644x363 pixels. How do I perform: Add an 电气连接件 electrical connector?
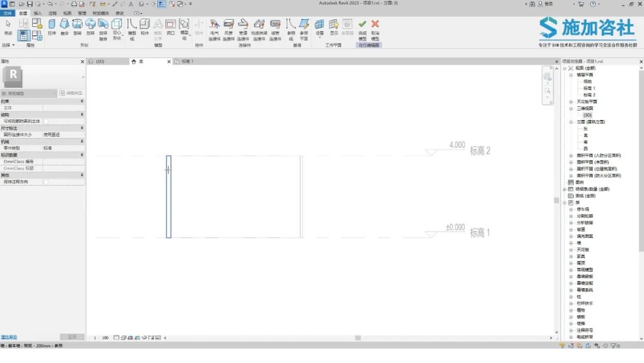coord(215,30)
